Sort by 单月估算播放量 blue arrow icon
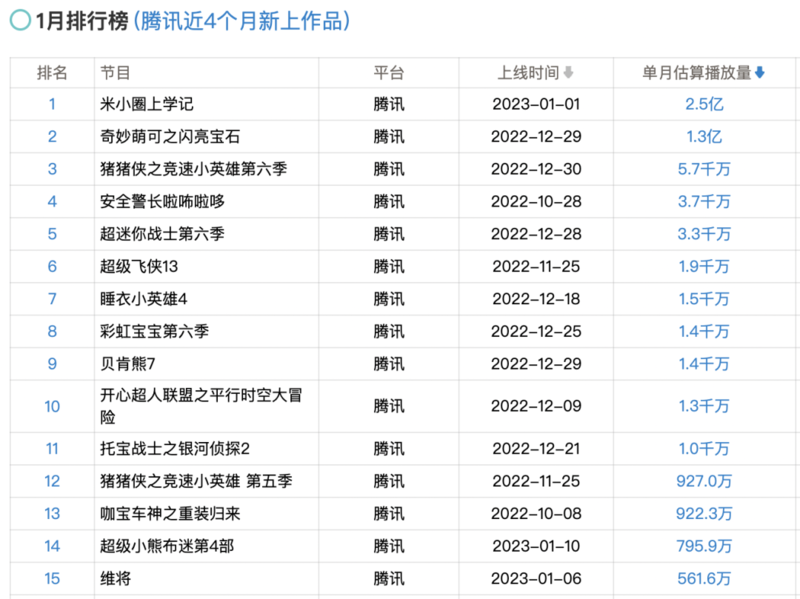The image size is (800, 599). (760, 73)
